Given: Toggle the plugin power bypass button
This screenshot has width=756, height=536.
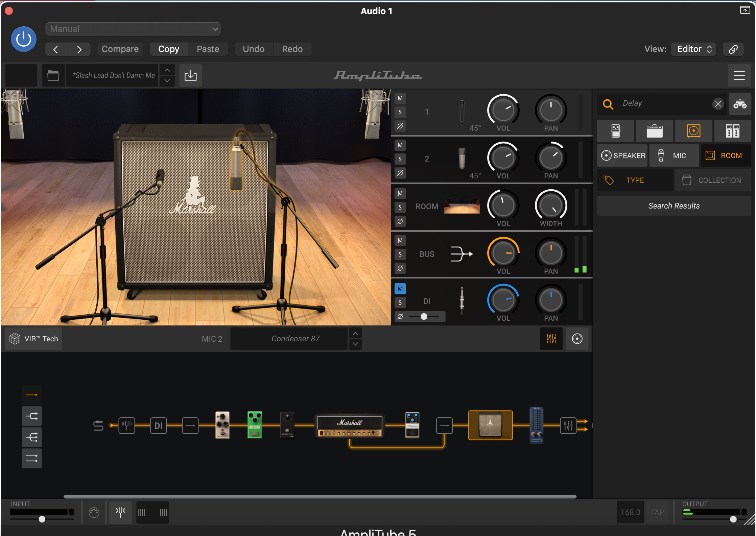Looking at the screenshot, I should (24, 40).
